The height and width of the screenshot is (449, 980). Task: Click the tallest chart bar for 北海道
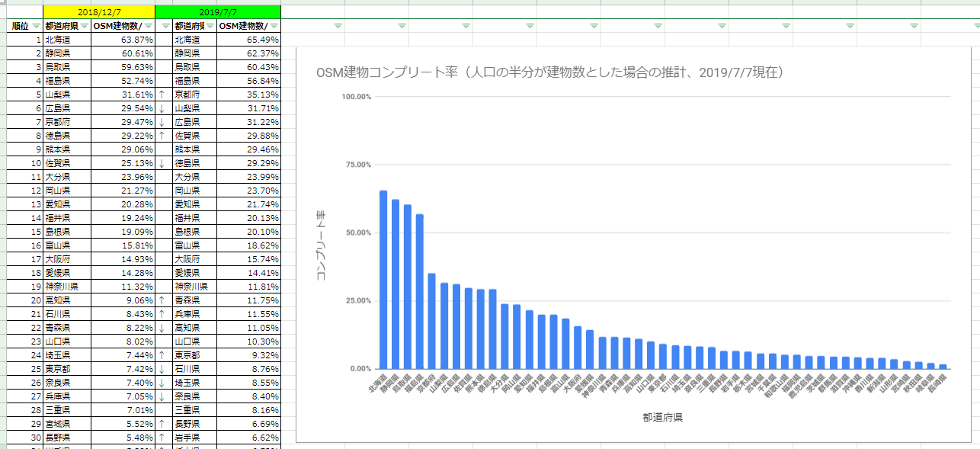pos(383,280)
